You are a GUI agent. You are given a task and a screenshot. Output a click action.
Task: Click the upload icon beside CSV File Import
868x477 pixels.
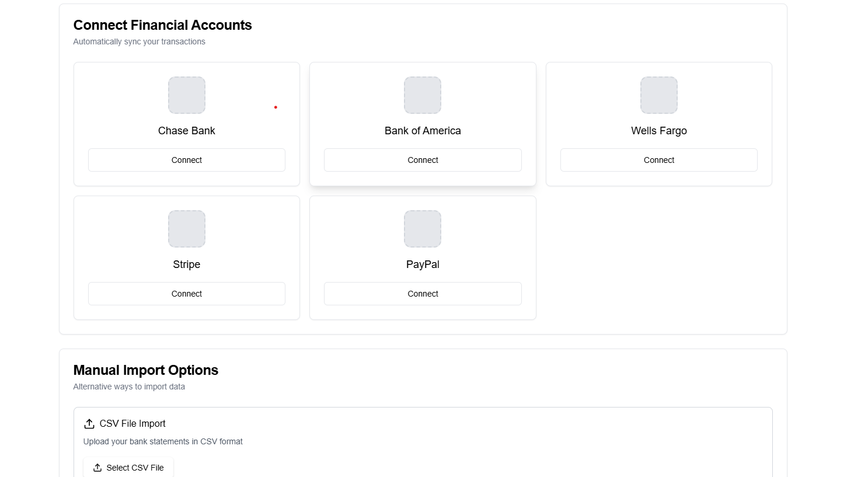[89, 424]
